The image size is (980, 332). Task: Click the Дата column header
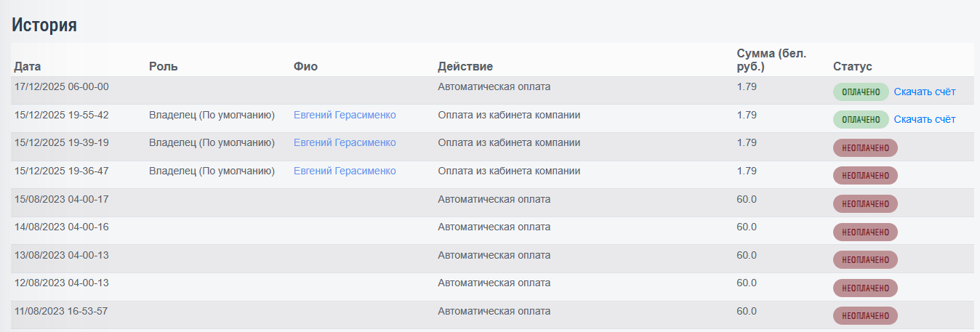tap(28, 67)
